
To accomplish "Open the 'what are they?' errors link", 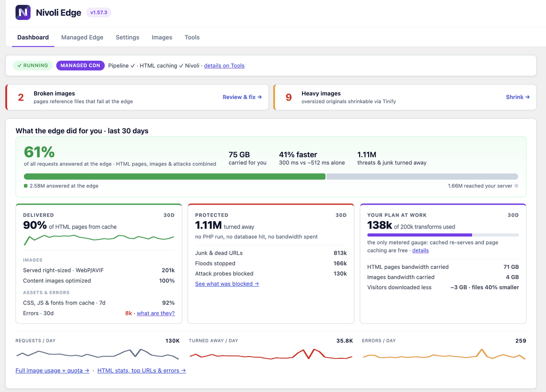I will pyautogui.click(x=156, y=313).
